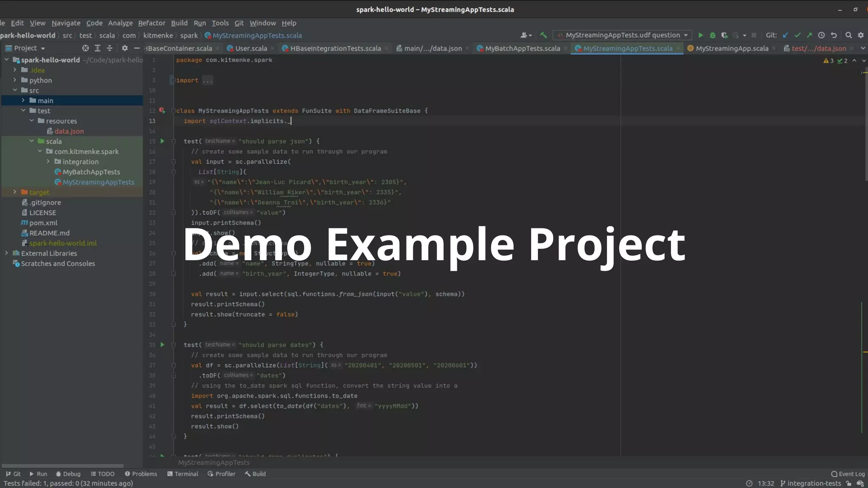This screenshot has width=868, height=488.
Task: Click integration-tests branch in status bar
Action: [810, 483]
